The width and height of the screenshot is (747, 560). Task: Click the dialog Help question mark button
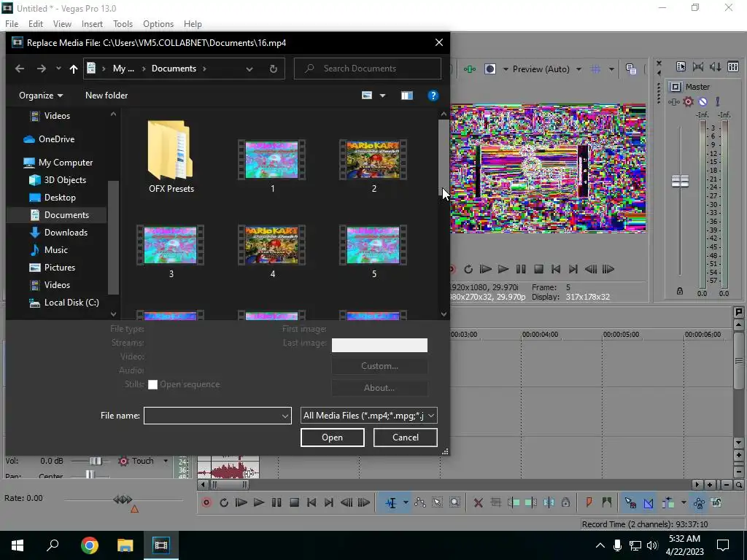click(x=433, y=96)
